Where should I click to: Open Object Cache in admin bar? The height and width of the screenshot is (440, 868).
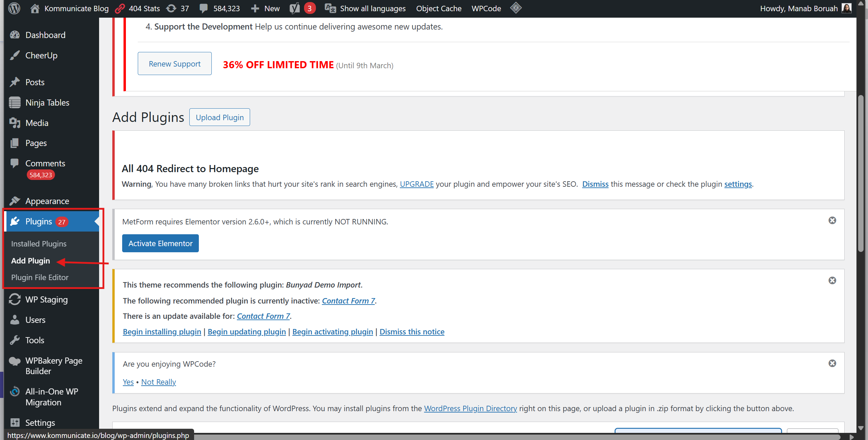click(439, 8)
